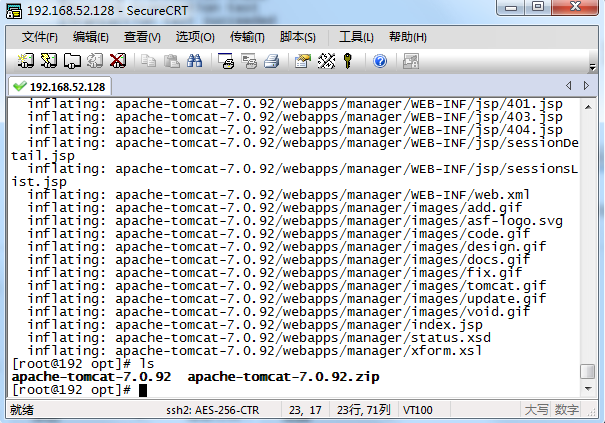Click ssh2: AES-256-CTR status entry

tap(213, 410)
